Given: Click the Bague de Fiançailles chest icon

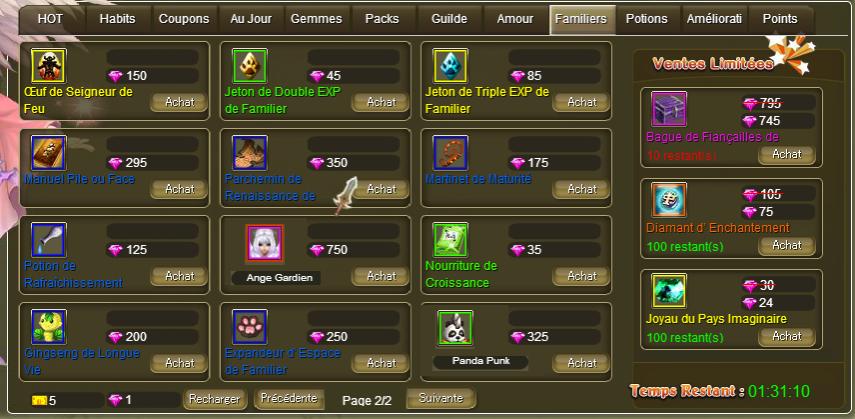Looking at the screenshot, I should click(669, 109).
